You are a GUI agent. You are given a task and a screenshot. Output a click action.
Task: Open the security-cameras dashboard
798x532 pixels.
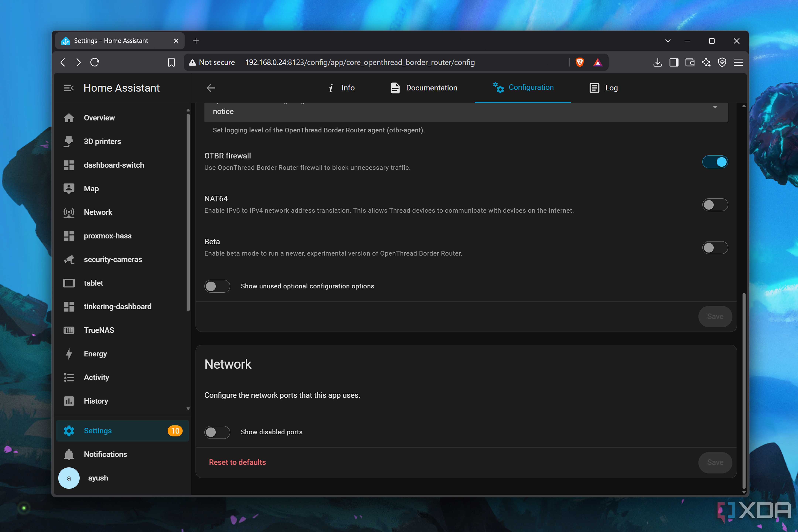(x=122, y=259)
